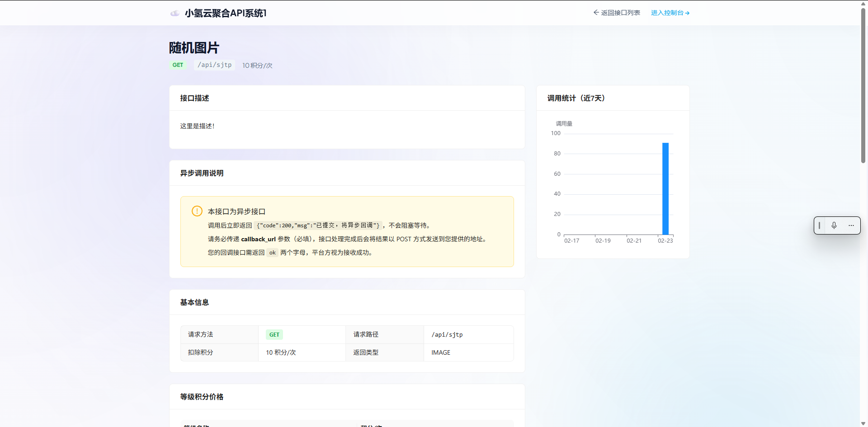Screen dimensions: 868x427
Task: Open the three-dot menu in the floating toolbar
Action: point(852,225)
